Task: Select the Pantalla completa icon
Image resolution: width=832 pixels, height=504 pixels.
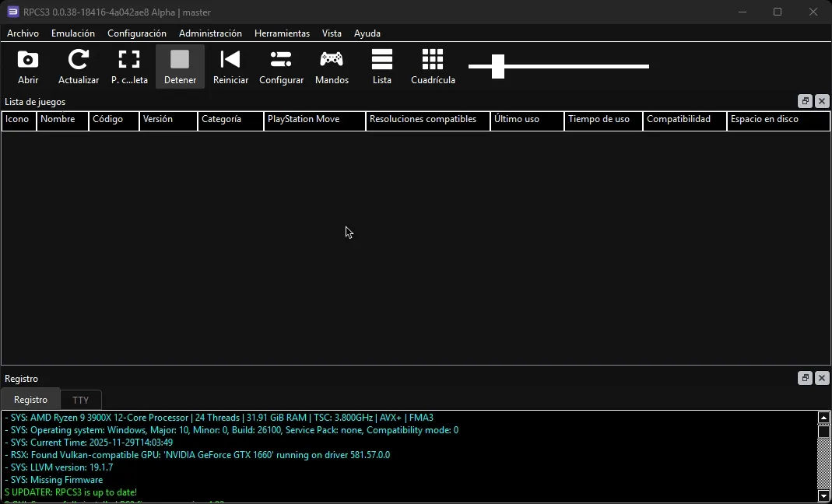Action: (128, 66)
